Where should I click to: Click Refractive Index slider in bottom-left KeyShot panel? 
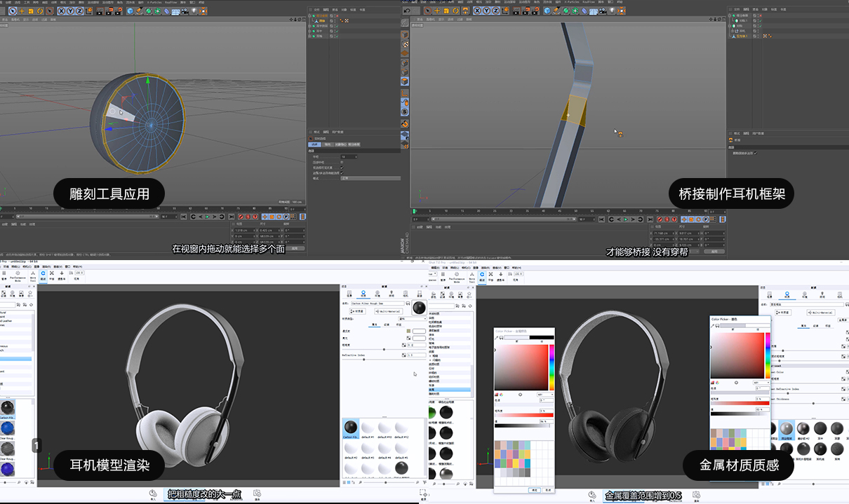384,360
